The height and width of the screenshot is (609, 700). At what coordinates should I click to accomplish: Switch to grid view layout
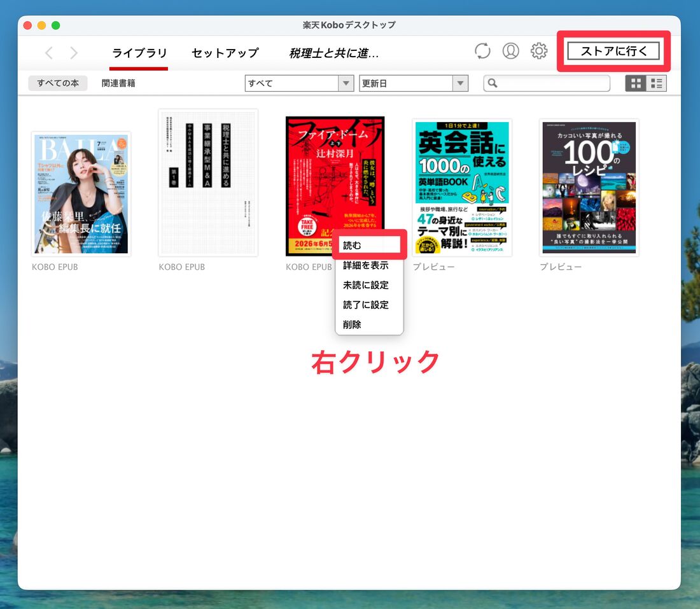tap(636, 83)
